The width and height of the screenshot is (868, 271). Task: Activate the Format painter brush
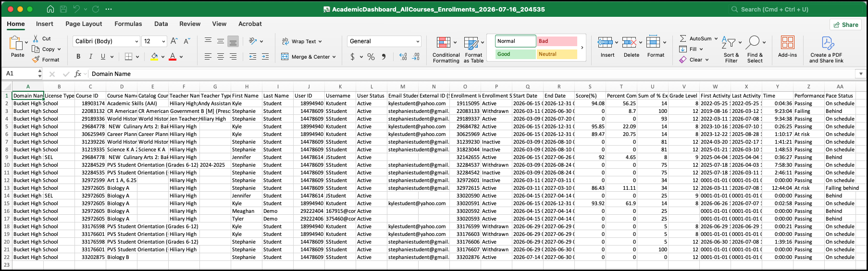46,60
